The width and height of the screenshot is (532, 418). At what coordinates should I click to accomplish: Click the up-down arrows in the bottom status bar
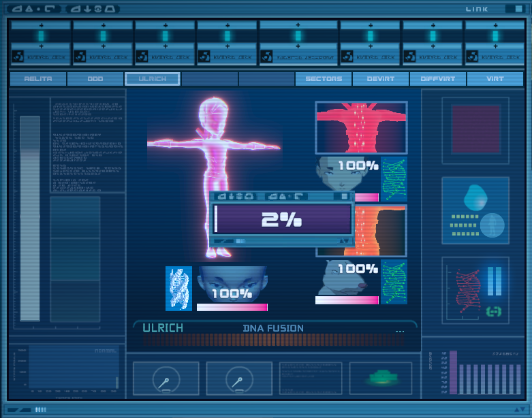pos(520,410)
